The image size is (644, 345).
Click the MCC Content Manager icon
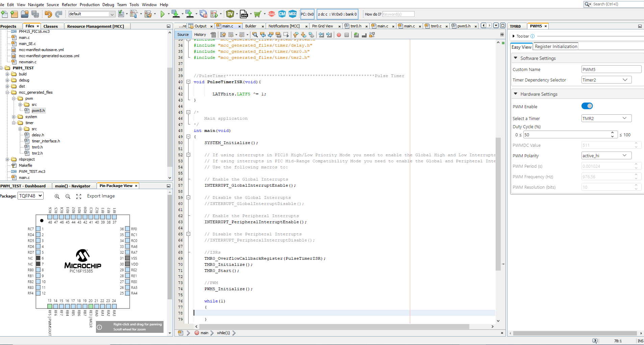pos(282,14)
